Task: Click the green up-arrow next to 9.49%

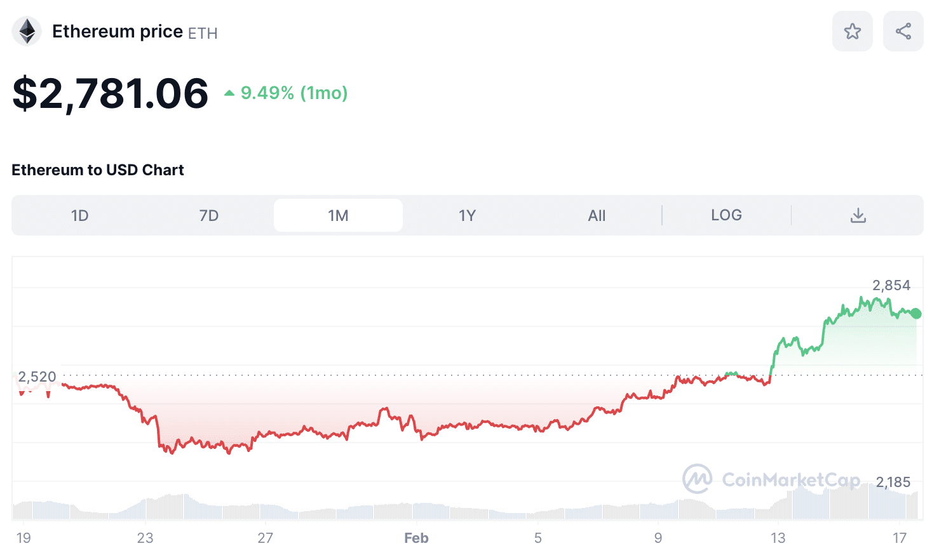Action: [229, 93]
